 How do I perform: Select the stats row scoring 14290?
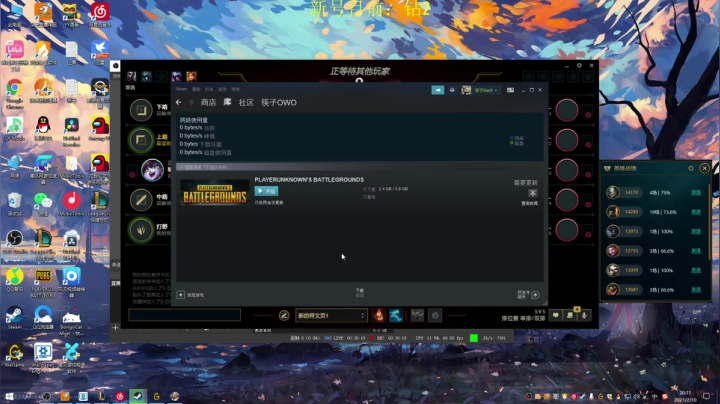[655, 212]
